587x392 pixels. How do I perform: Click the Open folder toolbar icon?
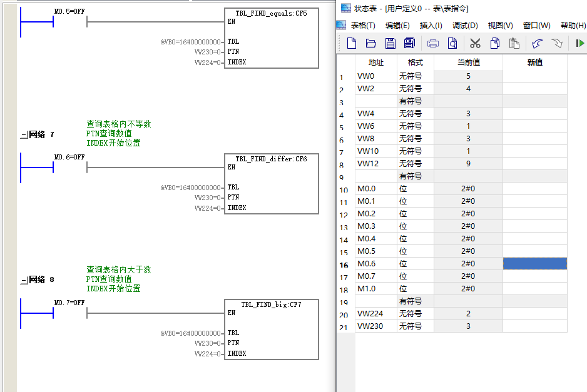click(370, 43)
